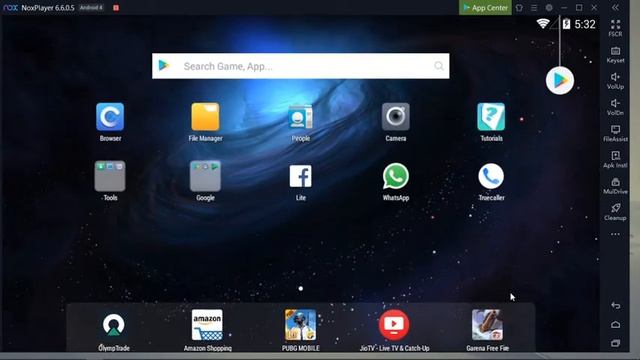Click the 5:32 clock

[x=585, y=24]
